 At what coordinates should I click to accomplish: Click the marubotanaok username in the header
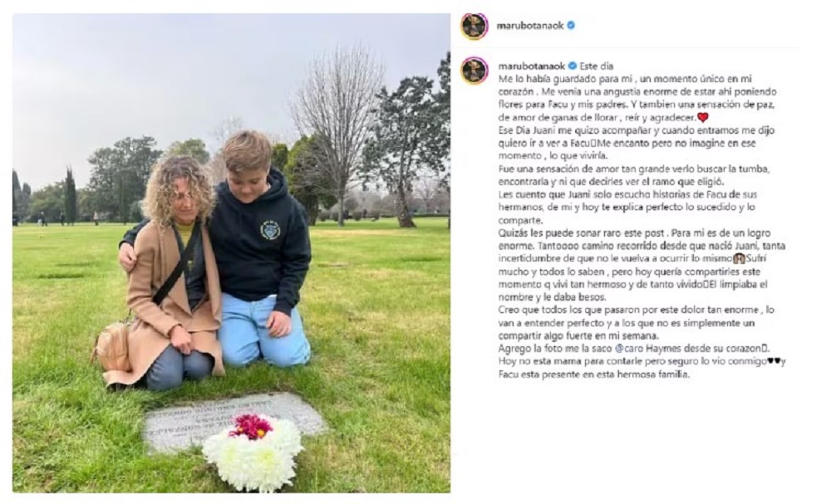click(x=529, y=26)
